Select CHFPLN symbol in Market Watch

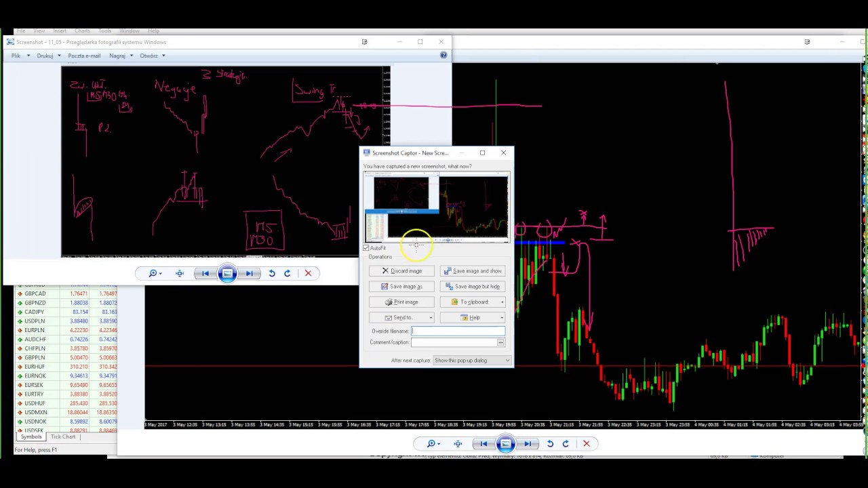click(66, 349)
